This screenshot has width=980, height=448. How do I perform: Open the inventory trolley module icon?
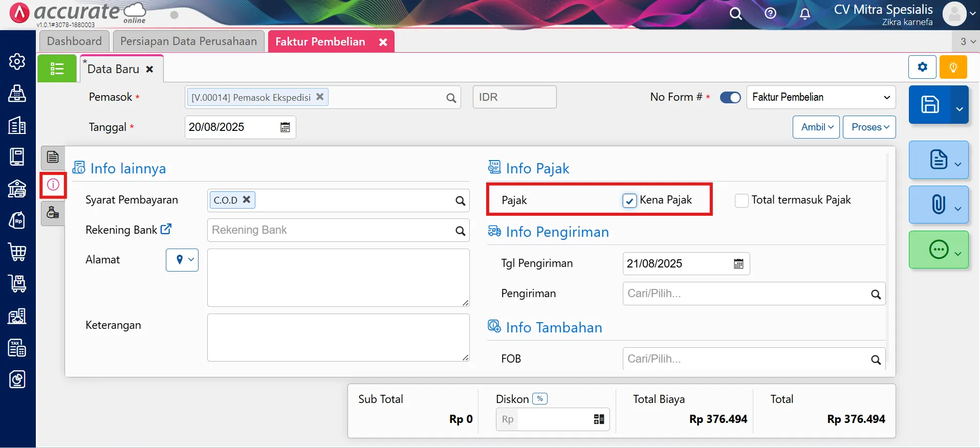click(17, 284)
